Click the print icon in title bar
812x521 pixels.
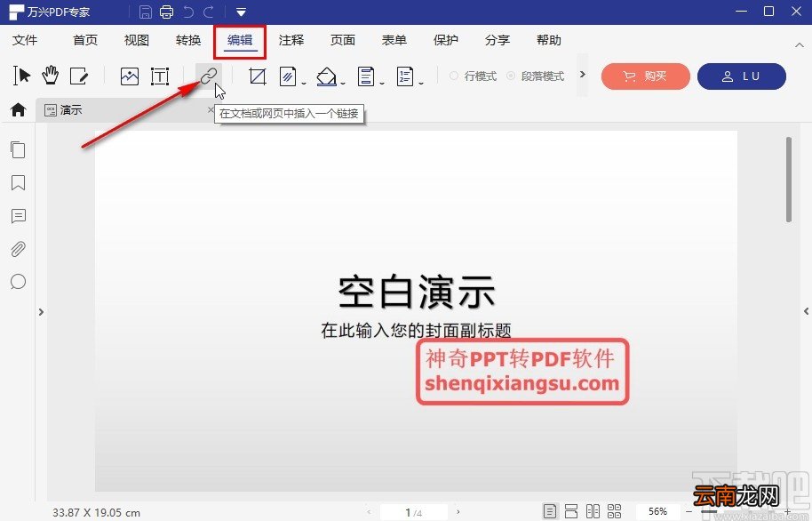[167, 12]
